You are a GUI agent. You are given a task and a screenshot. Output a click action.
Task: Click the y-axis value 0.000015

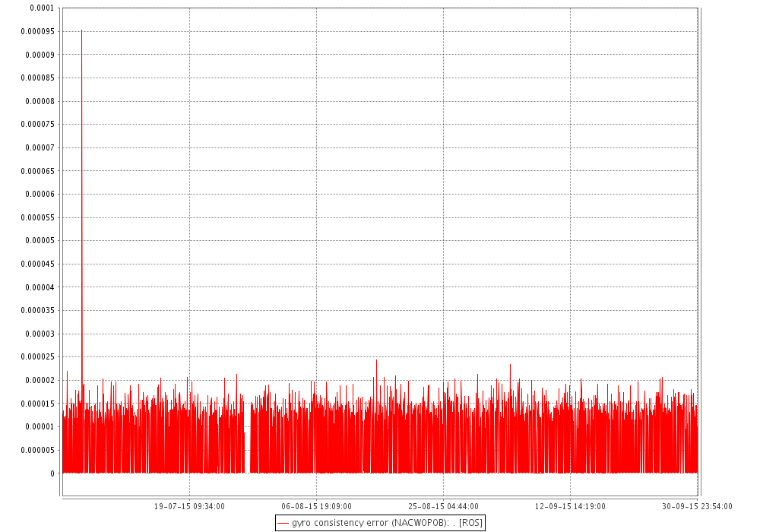[37, 404]
